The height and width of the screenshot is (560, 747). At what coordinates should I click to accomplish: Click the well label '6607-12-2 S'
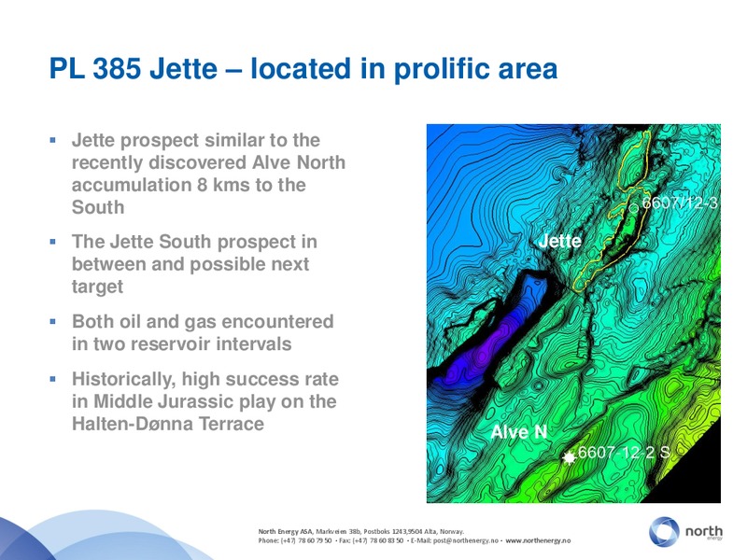click(624, 452)
